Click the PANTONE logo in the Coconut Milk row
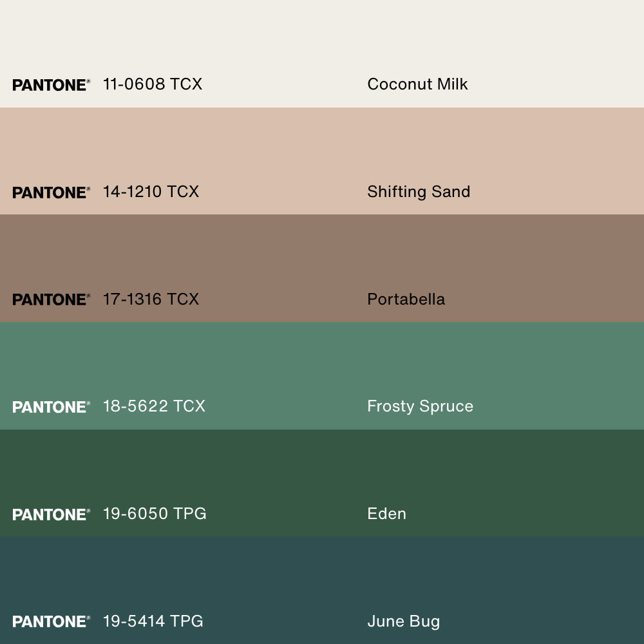The height and width of the screenshot is (644, 644). [x=51, y=85]
